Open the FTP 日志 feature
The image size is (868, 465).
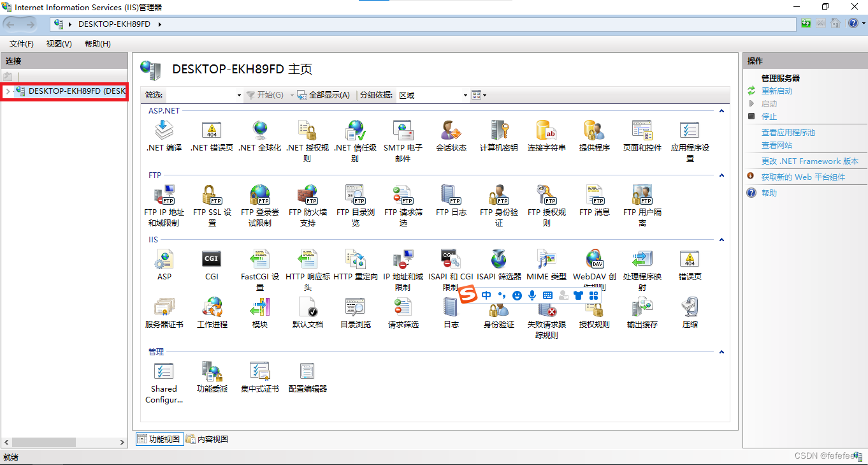[x=451, y=201]
